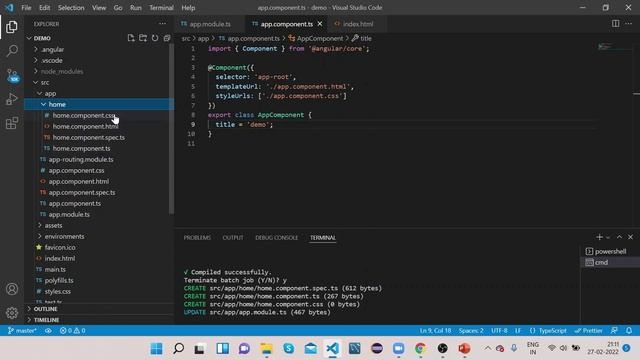Create a new file in DEMO explorer
640x360 pixels.
pyautogui.click(x=131, y=38)
